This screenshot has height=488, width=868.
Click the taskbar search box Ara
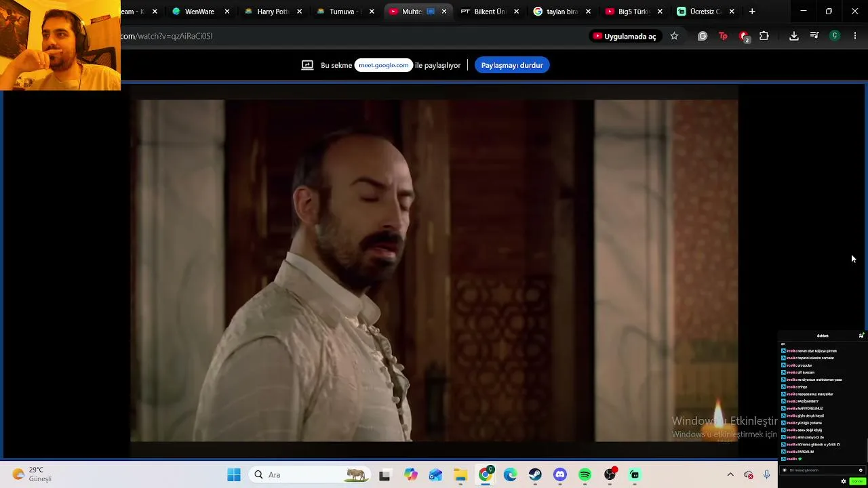tap(309, 475)
